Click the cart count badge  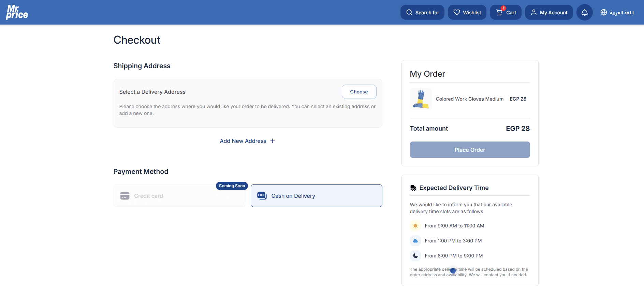503,8
